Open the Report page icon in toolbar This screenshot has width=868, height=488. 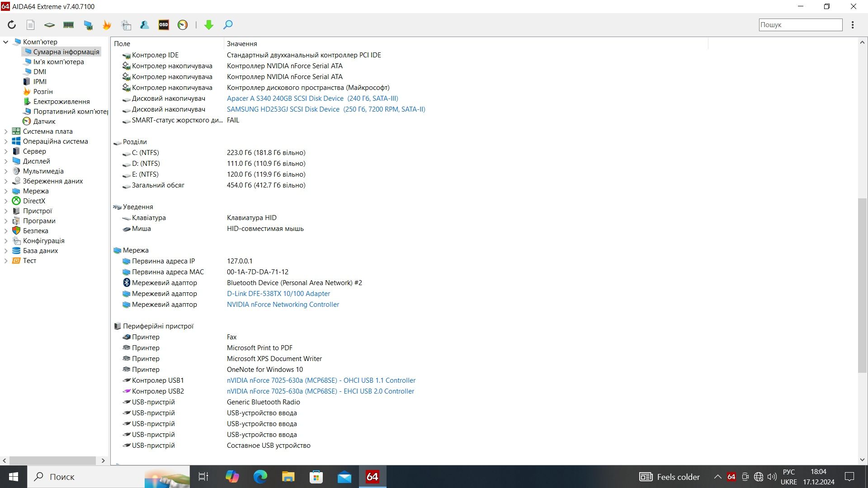pyautogui.click(x=30, y=25)
